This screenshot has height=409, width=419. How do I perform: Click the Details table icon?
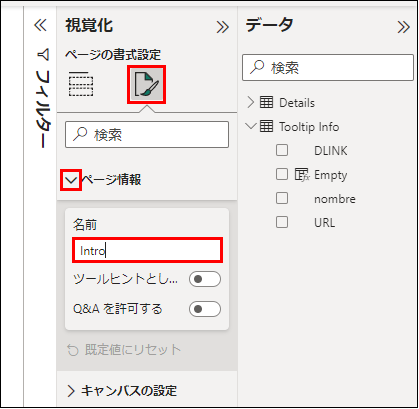[x=266, y=102]
